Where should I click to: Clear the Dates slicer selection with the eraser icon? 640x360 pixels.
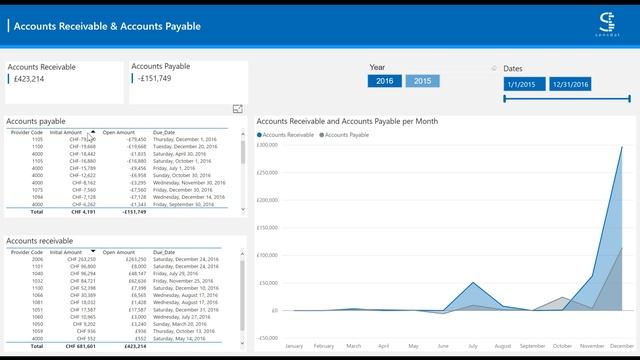click(x=494, y=68)
